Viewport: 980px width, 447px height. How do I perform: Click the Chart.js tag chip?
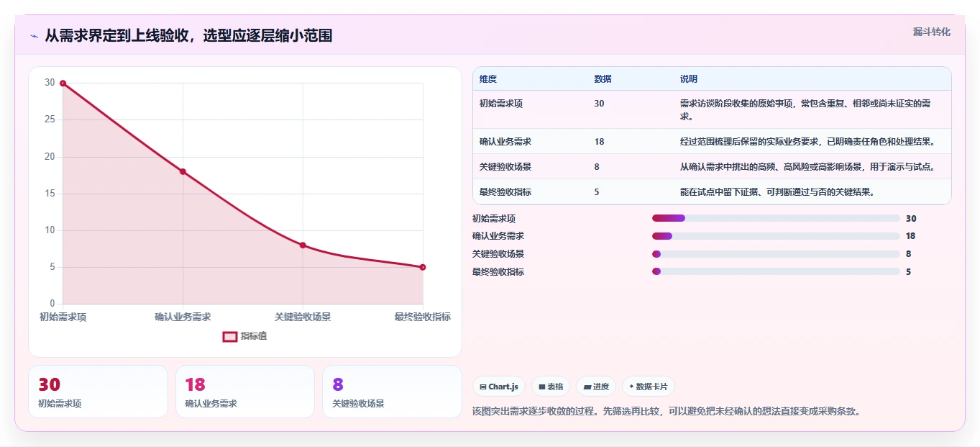[x=499, y=387]
